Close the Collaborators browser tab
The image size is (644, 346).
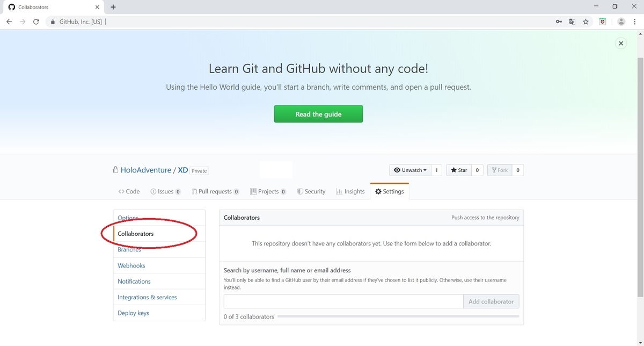(97, 7)
